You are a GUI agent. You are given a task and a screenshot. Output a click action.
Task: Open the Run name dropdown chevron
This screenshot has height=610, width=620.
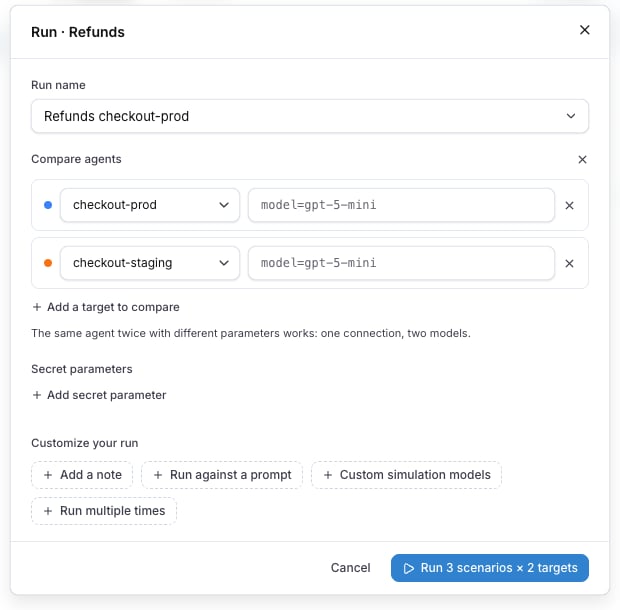click(571, 116)
